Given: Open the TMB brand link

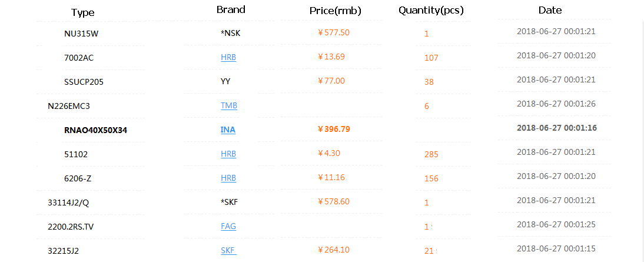Looking at the screenshot, I should point(229,106).
